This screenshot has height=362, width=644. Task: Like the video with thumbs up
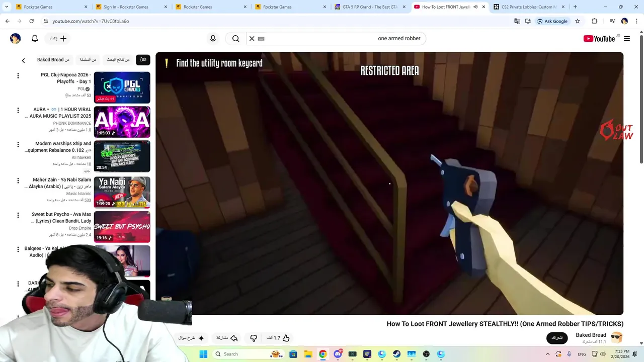click(x=278, y=338)
